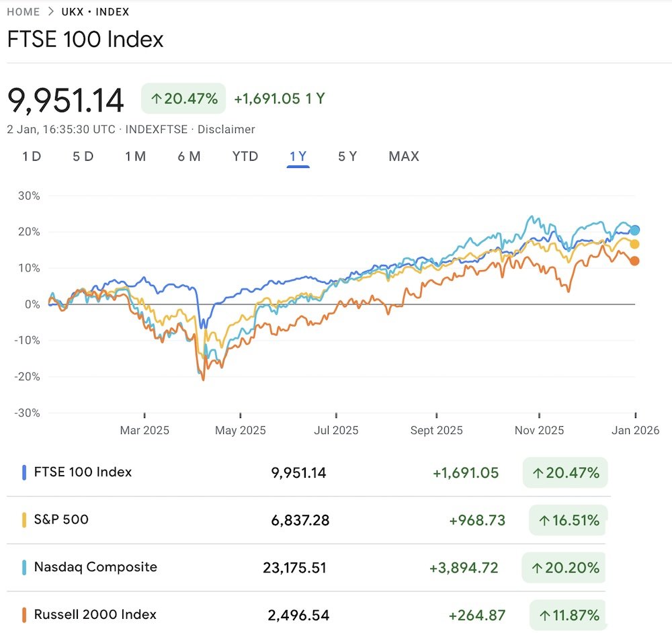Open the Disclaimer link

click(x=226, y=129)
